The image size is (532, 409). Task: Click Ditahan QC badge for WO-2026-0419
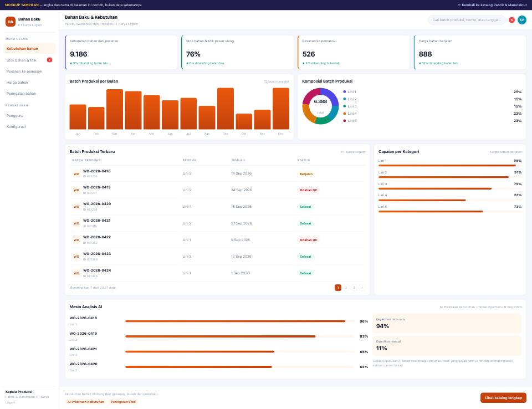309,190
